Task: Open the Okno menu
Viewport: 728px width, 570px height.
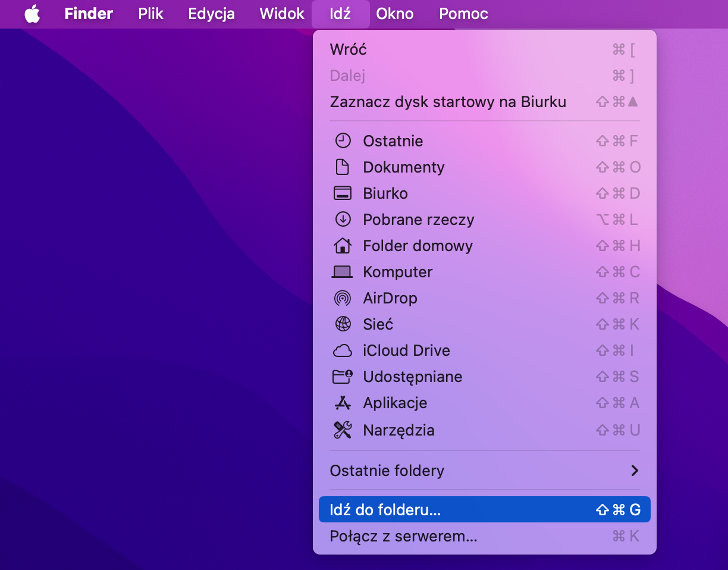Action: (x=395, y=14)
